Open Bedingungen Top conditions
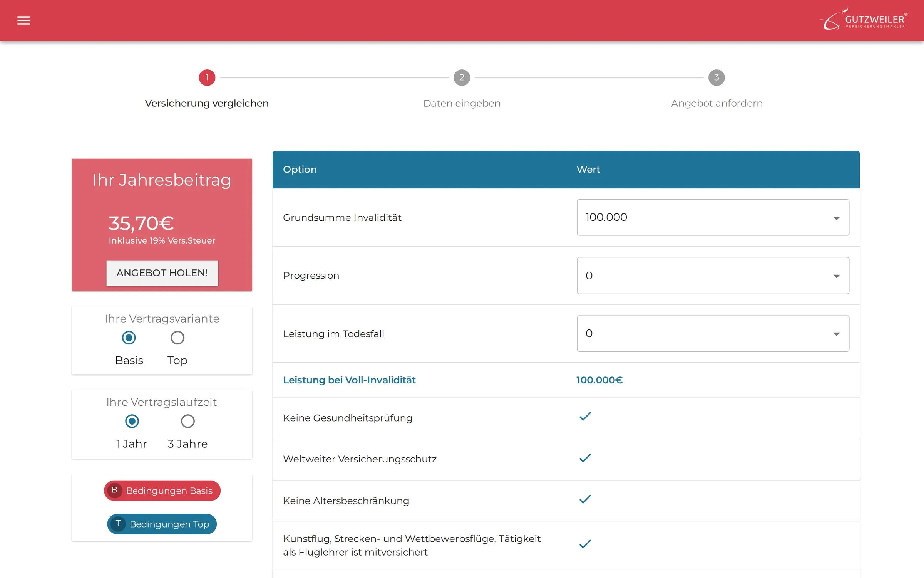Screen dimensions: 924x578 pyautogui.click(x=162, y=524)
